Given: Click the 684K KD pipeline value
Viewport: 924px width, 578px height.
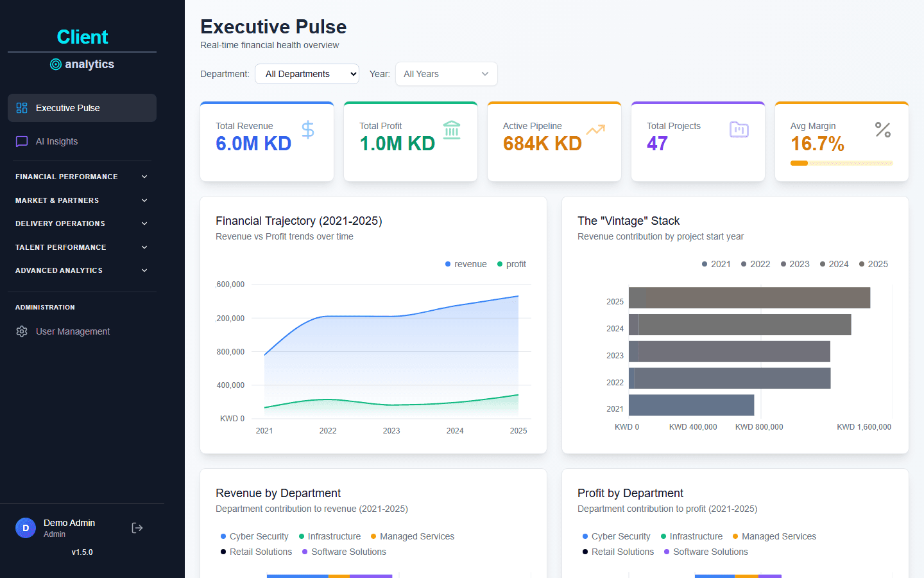Looking at the screenshot, I should (x=542, y=143).
